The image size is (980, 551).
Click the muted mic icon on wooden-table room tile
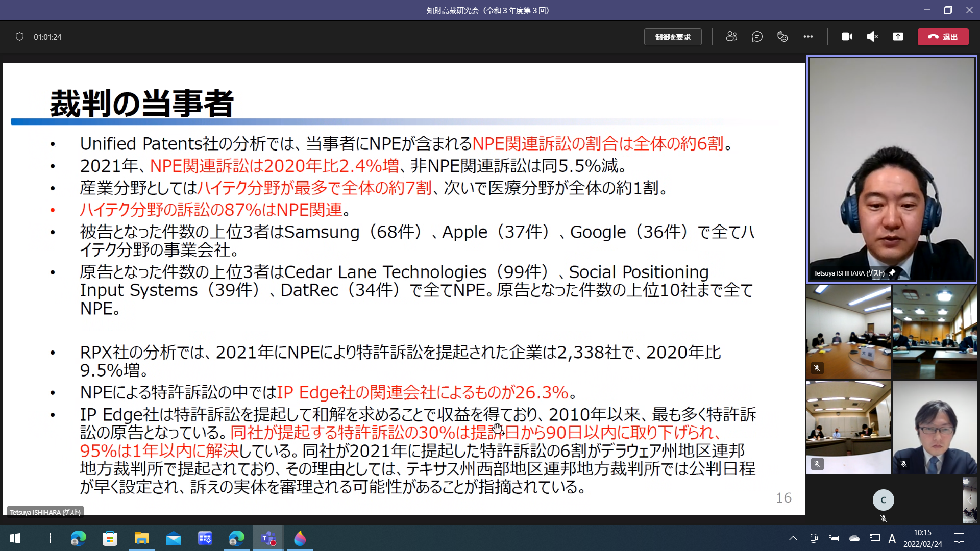pos(817,368)
